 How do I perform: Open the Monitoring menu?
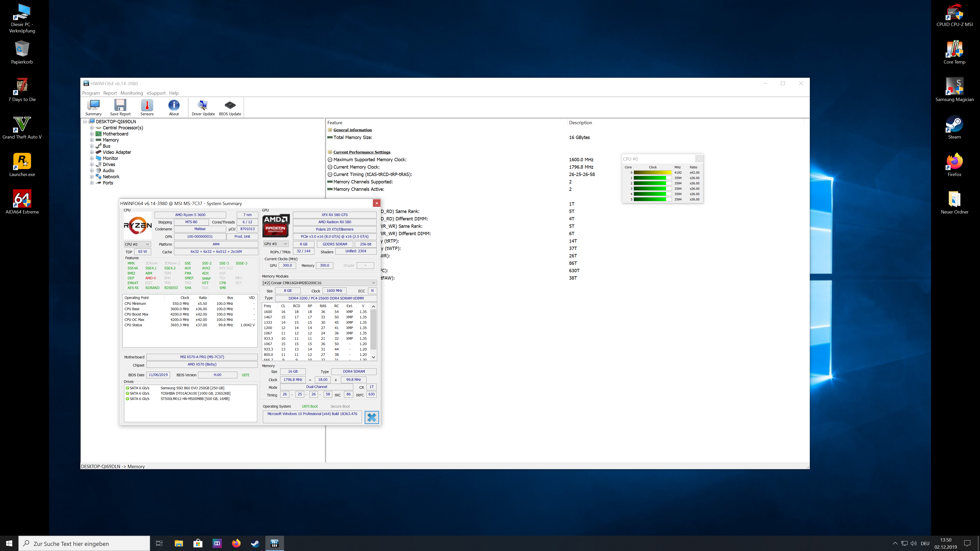coord(132,93)
